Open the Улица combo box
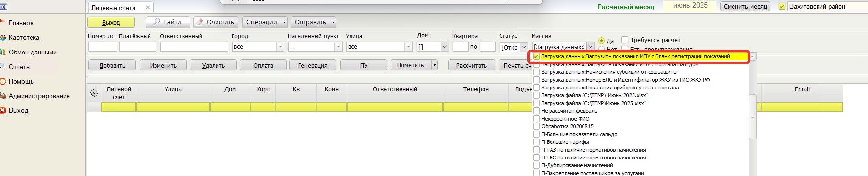Viewport: 868px width, 176px height. 408,47
